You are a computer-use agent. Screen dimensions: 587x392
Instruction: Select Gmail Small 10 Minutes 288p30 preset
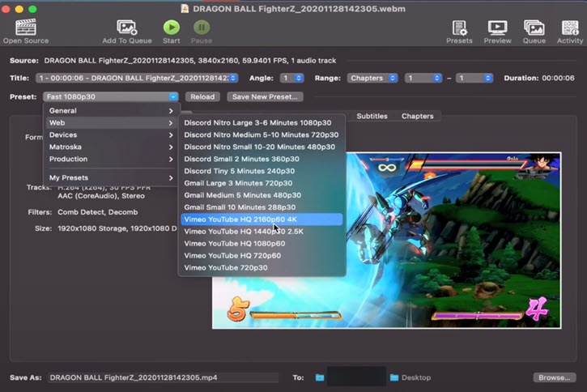[262, 207]
